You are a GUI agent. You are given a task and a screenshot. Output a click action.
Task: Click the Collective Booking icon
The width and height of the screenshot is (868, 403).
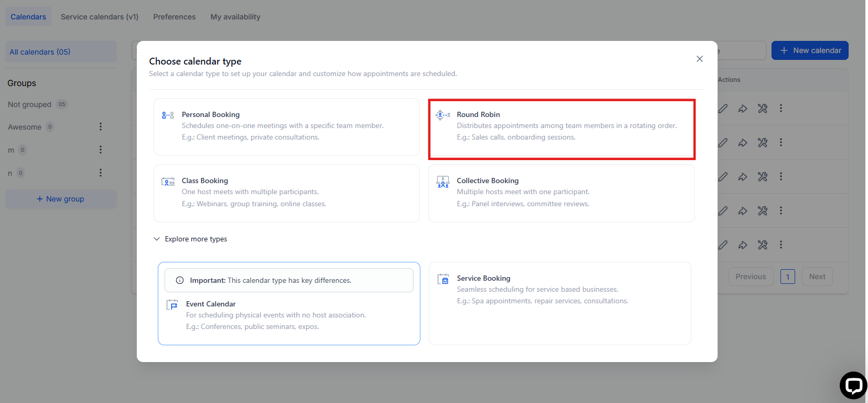coord(443,182)
